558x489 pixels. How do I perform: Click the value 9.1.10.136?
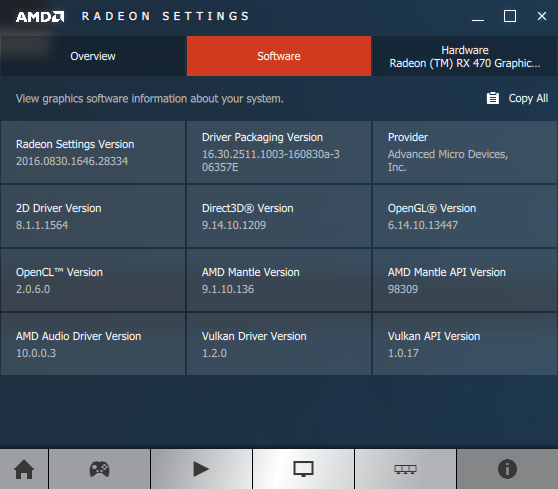(x=228, y=289)
